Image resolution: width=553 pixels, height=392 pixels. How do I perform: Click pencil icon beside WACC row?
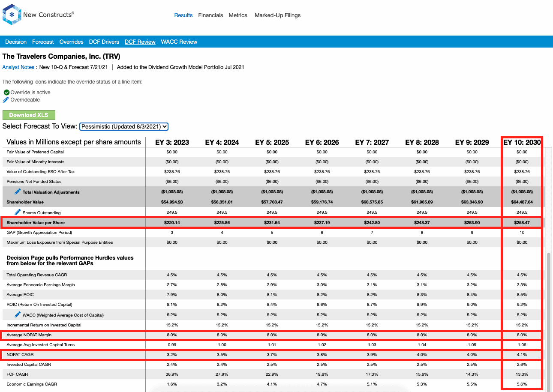tap(18, 314)
